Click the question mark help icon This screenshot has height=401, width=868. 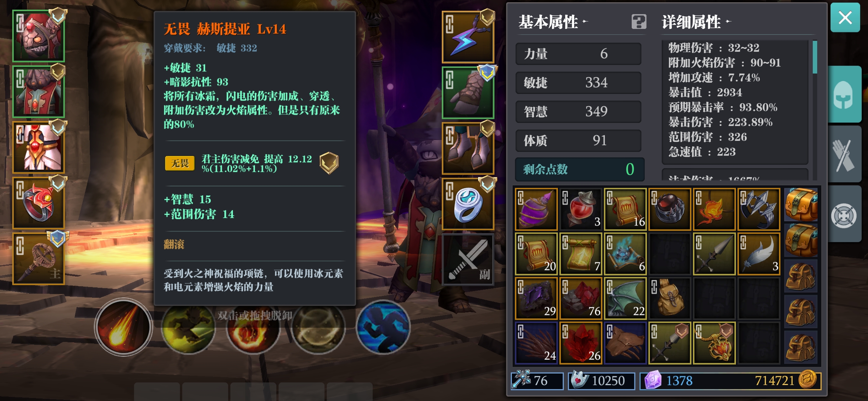639,22
